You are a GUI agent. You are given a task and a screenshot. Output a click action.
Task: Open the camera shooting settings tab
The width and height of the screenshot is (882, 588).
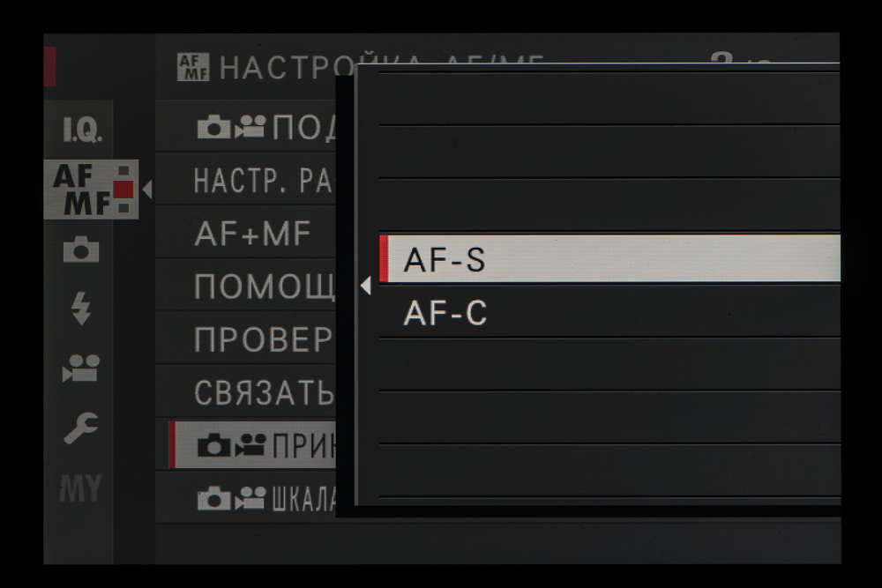81,249
